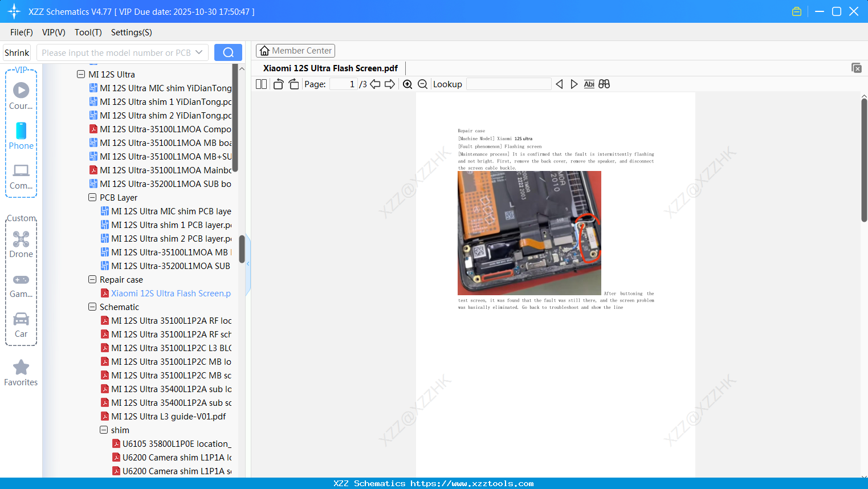868x489 pixels.
Task: Rotate the PDF page counterclockwise
Action: [x=278, y=84]
